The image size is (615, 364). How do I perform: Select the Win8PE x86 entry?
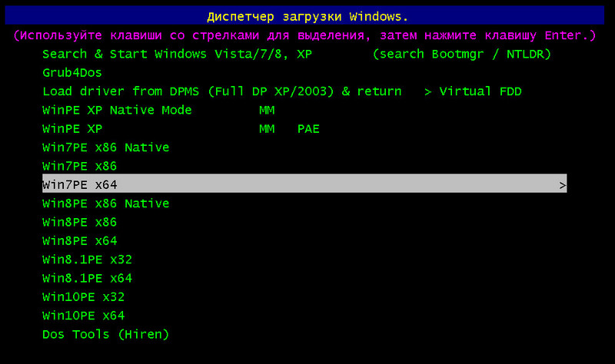click(80, 222)
